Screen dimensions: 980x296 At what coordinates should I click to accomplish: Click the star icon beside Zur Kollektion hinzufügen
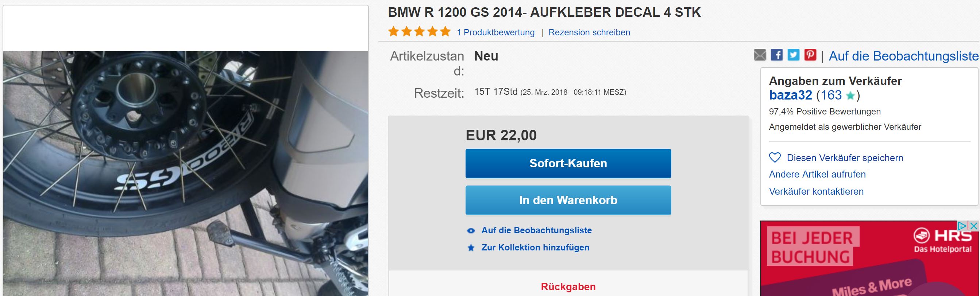point(471,248)
